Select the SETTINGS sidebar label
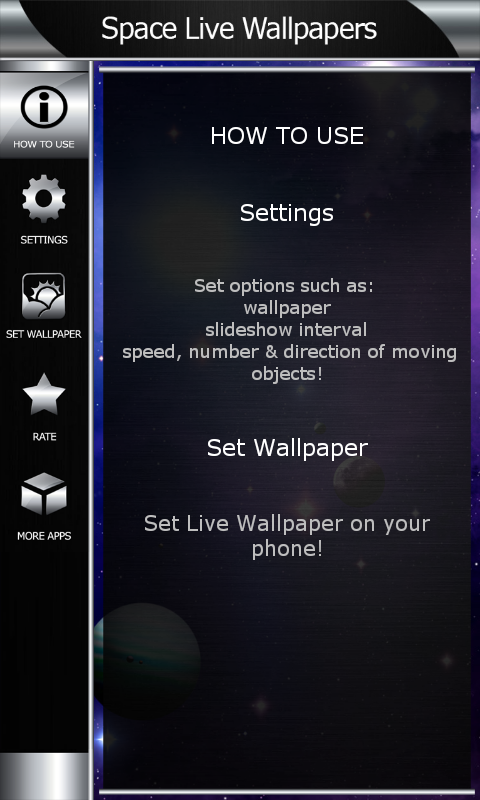480x800 pixels. pos(44,240)
